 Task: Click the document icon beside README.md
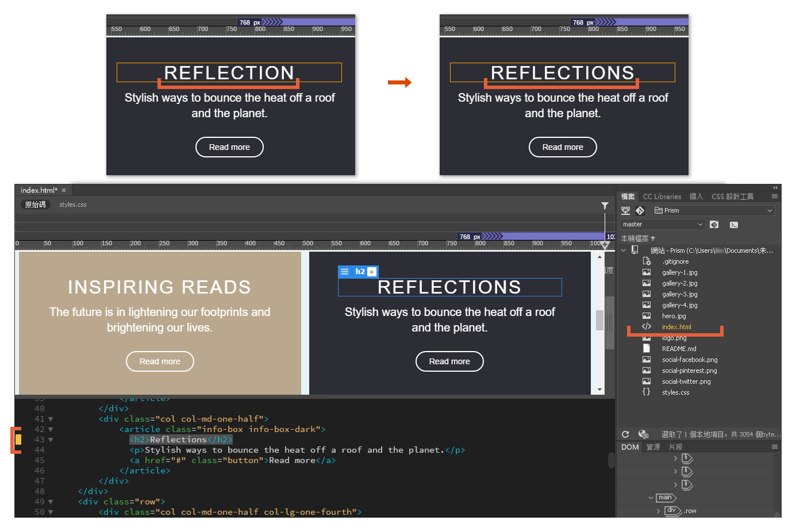[x=647, y=348]
